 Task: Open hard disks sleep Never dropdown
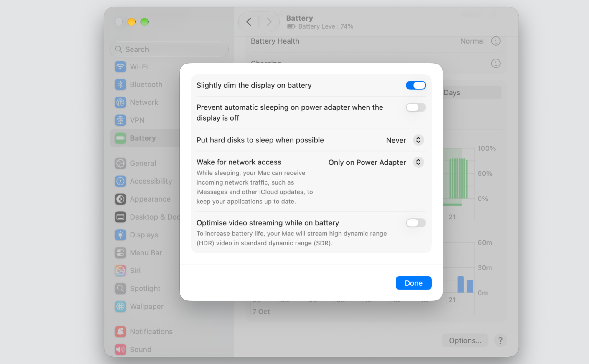[x=418, y=140]
